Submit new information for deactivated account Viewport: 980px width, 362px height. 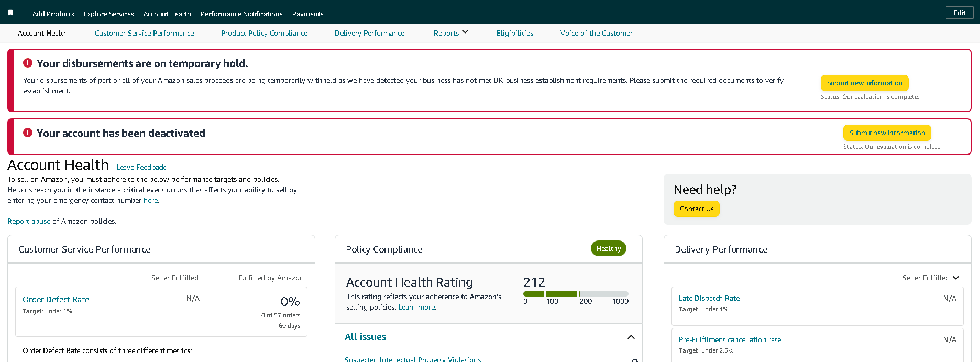[x=887, y=133]
